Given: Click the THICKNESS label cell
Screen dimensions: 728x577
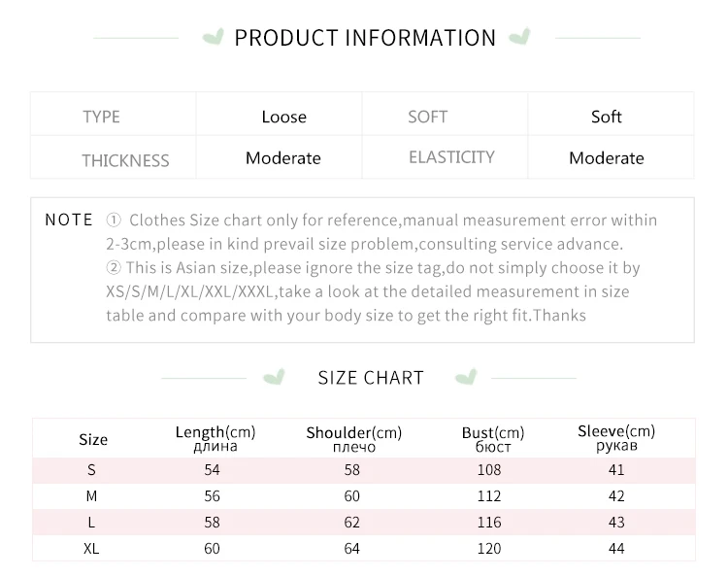Looking at the screenshot, I should pyautogui.click(x=125, y=160).
